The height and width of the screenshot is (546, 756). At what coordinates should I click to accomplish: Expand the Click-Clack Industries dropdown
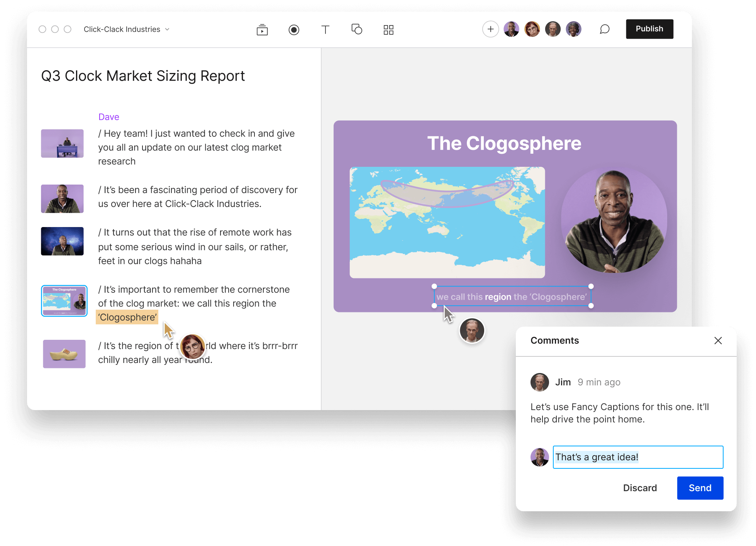(170, 29)
